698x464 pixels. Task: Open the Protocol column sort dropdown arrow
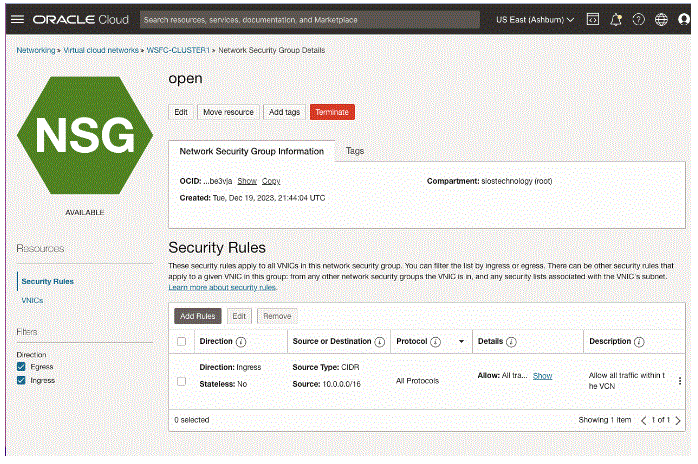pos(461,341)
